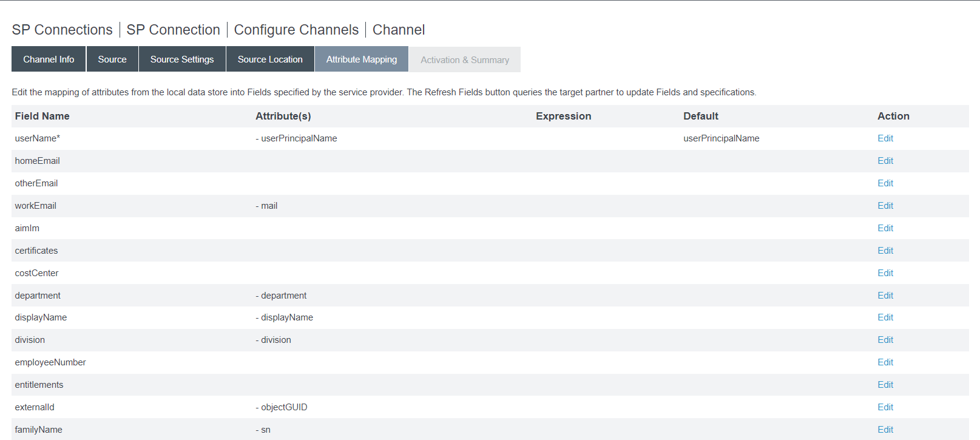Edit the workEmail field mapping
This screenshot has width=980, height=440.
[885, 206]
